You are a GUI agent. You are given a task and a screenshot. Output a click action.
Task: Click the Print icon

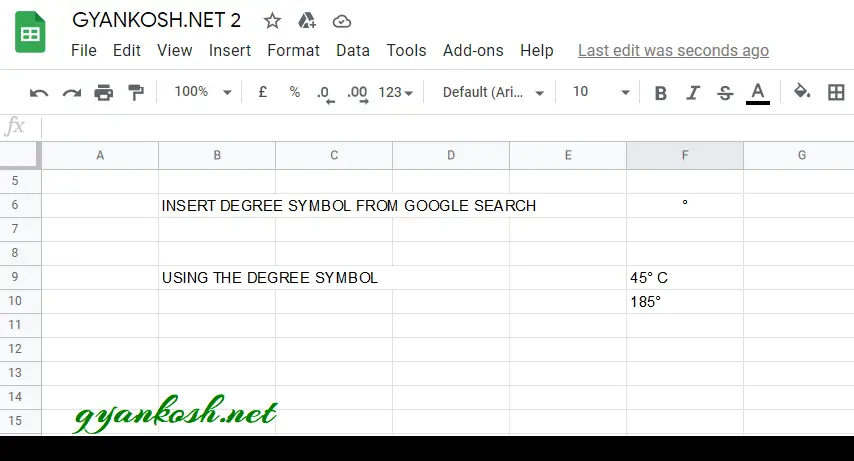(x=103, y=93)
